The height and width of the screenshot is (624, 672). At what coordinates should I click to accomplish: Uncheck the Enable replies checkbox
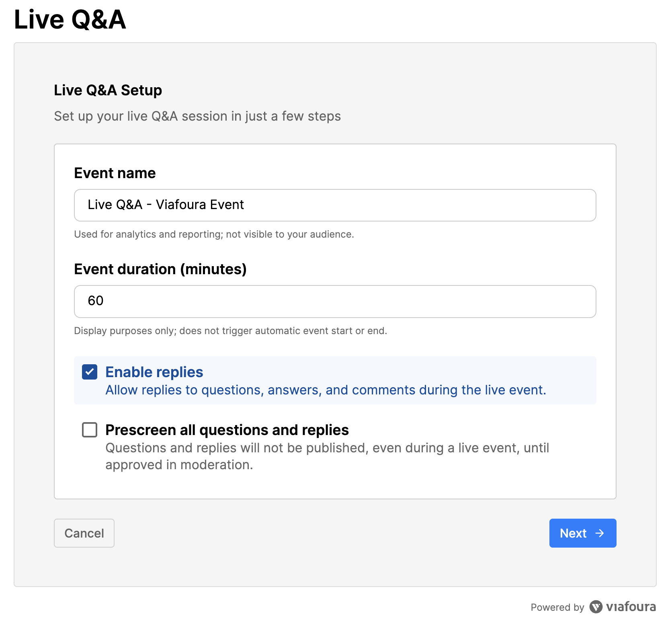[90, 372]
